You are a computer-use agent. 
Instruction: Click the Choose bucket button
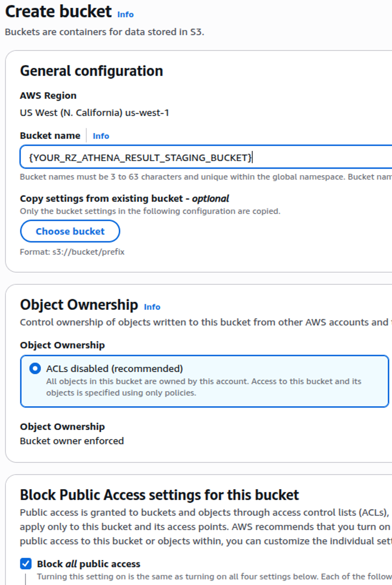tap(70, 231)
